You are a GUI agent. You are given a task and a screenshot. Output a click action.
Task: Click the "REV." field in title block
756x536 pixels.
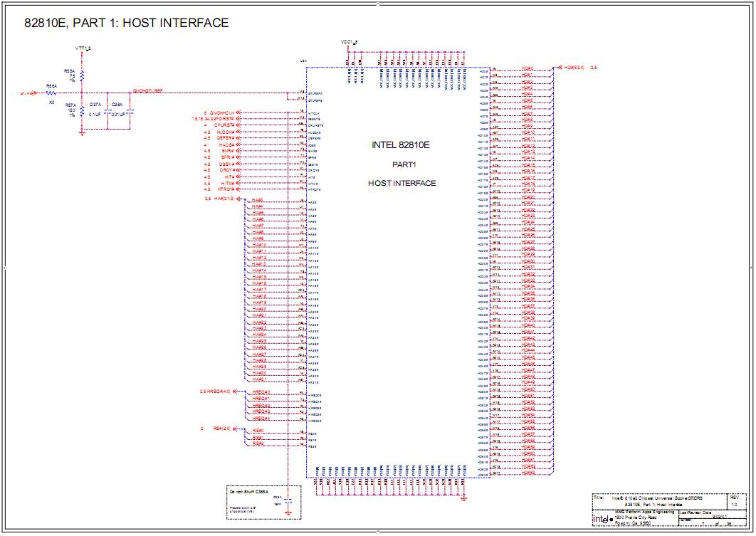click(735, 497)
